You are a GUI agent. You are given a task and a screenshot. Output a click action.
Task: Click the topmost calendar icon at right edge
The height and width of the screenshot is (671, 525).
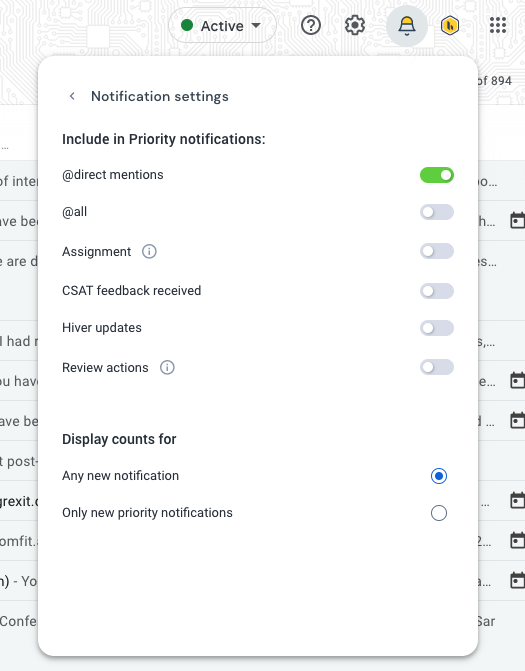click(x=518, y=221)
